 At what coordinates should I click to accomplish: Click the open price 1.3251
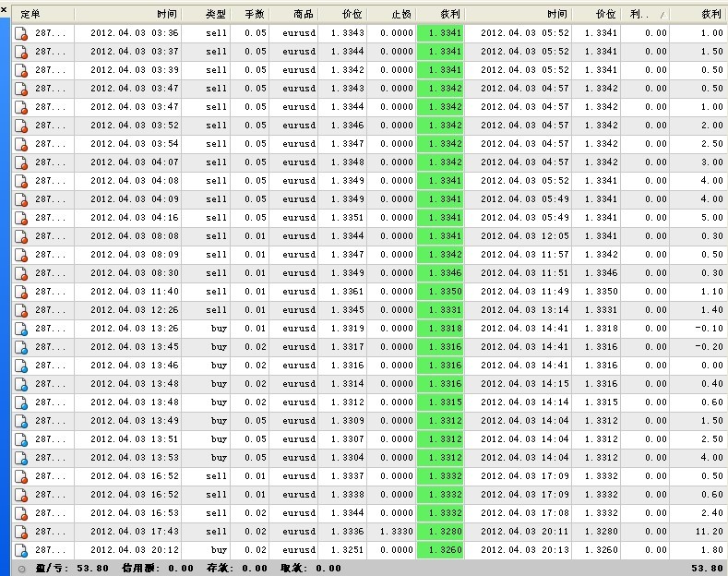(347, 550)
